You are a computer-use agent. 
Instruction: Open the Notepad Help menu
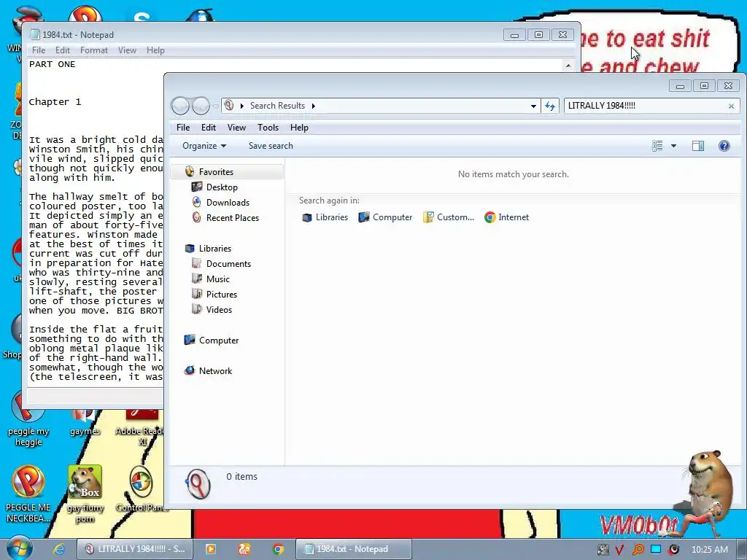tap(155, 50)
